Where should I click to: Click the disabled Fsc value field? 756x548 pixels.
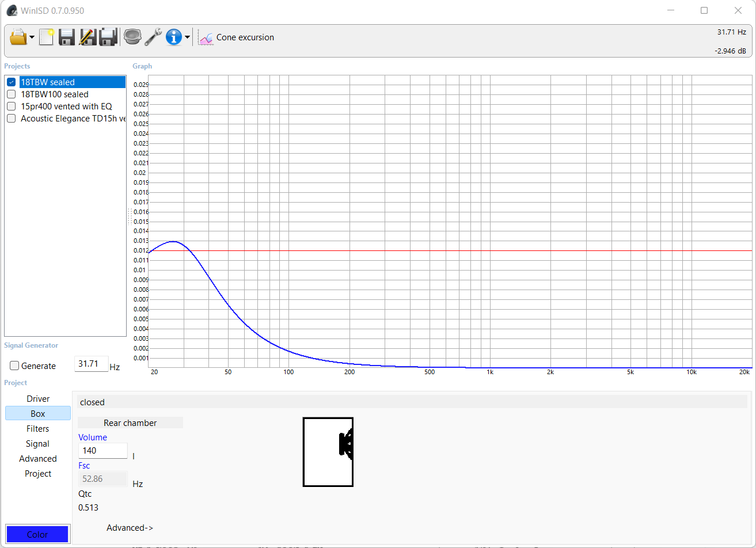point(102,479)
